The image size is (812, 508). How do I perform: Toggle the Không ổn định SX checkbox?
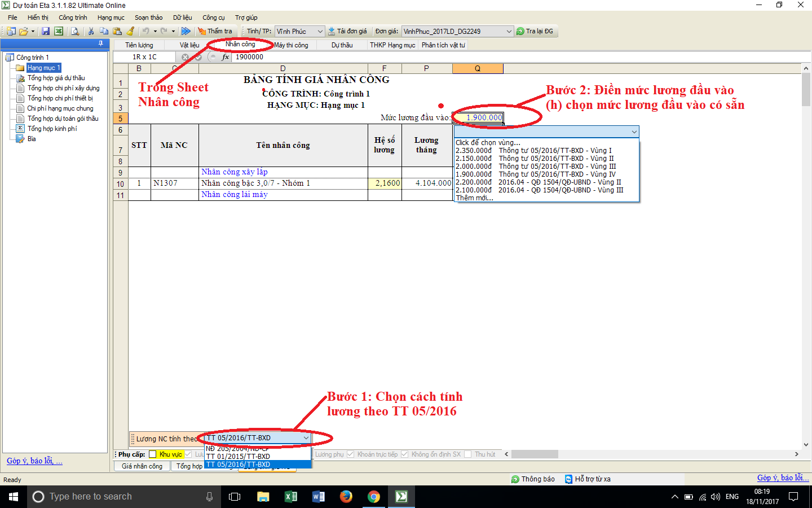pyautogui.click(x=404, y=454)
